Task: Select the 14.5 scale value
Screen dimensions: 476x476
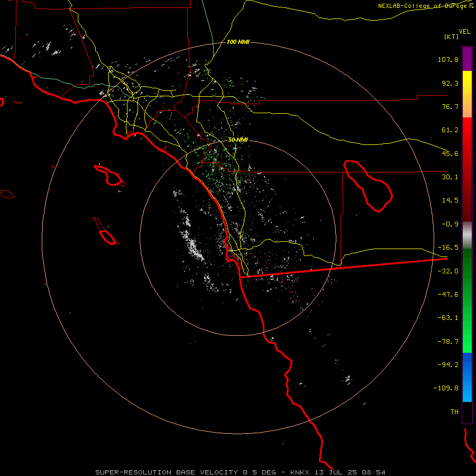Action: pyautogui.click(x=450, y=200)
